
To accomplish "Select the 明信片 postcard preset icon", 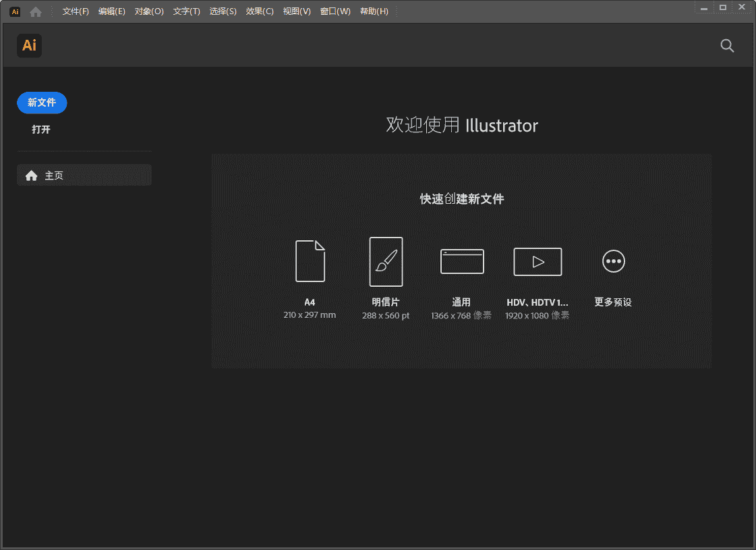I will pyautogui.click(x=386, y=262).
